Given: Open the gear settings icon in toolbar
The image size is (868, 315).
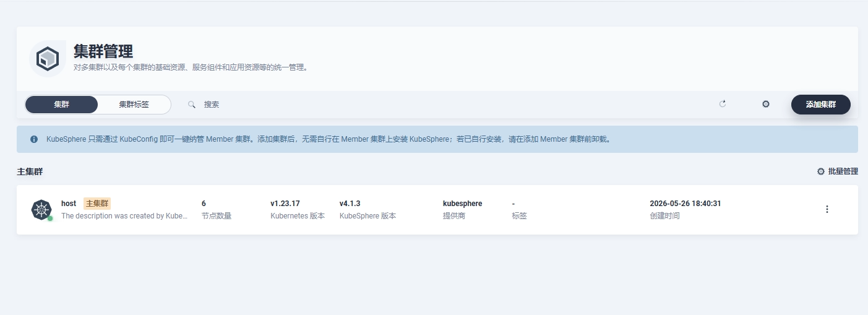Looking at the screenshot, I should click(766, 104).
